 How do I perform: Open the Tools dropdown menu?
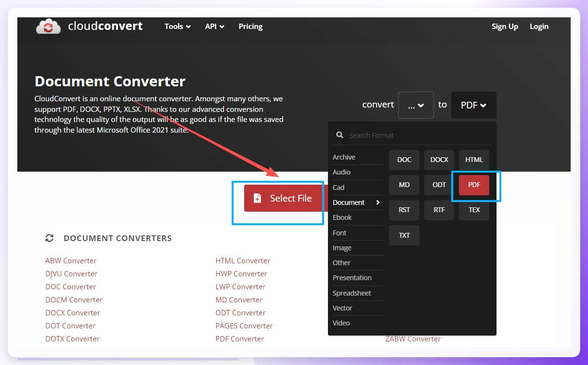click(x=178, y=27)
